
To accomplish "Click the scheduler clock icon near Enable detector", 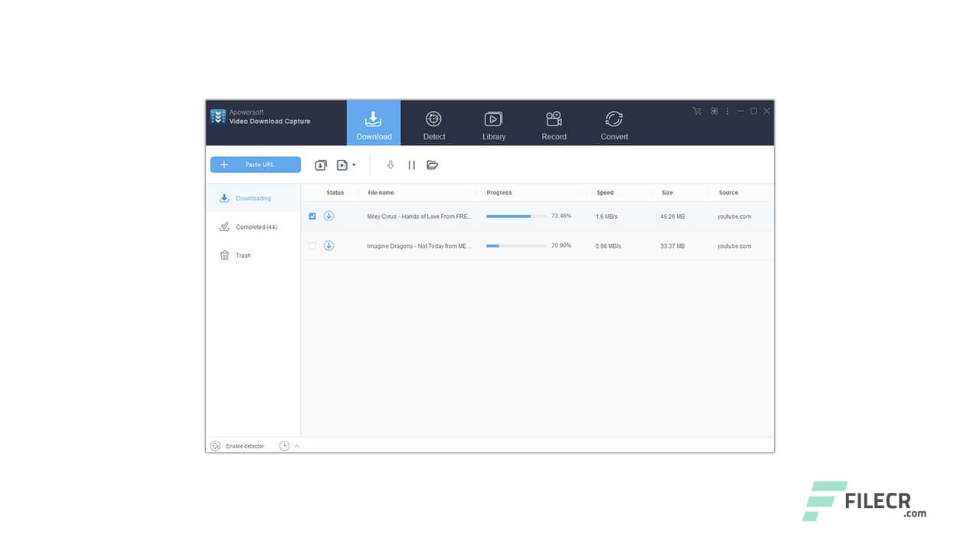I will click(284, 445).
